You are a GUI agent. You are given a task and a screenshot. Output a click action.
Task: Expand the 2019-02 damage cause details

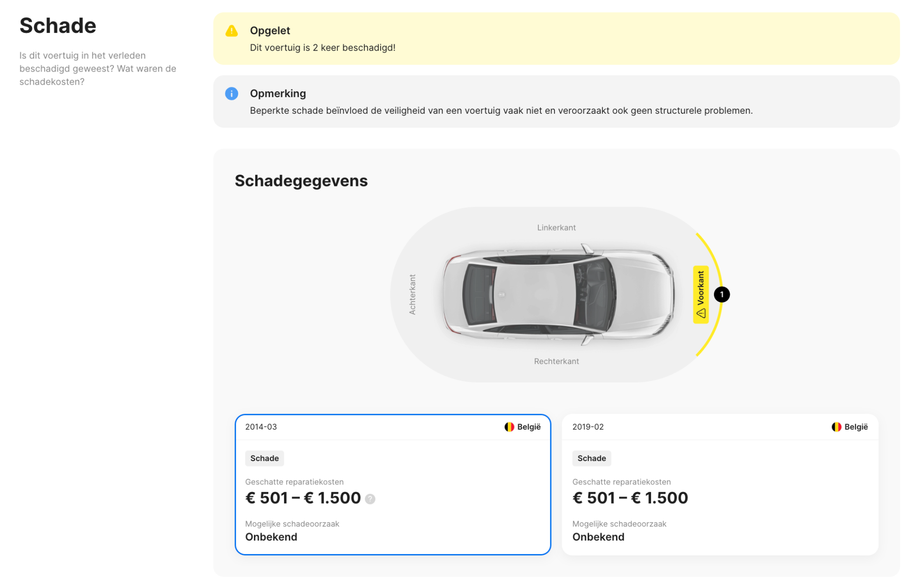click(598, 537)
